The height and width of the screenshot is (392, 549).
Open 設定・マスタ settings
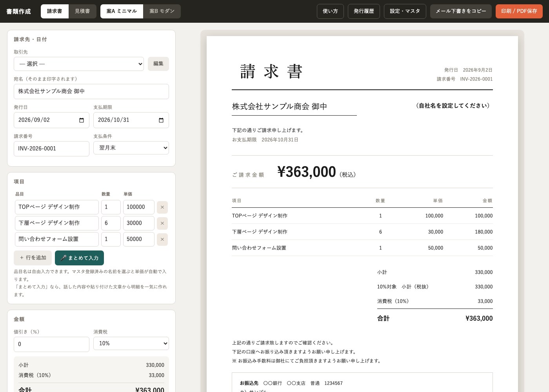point(405,11)
